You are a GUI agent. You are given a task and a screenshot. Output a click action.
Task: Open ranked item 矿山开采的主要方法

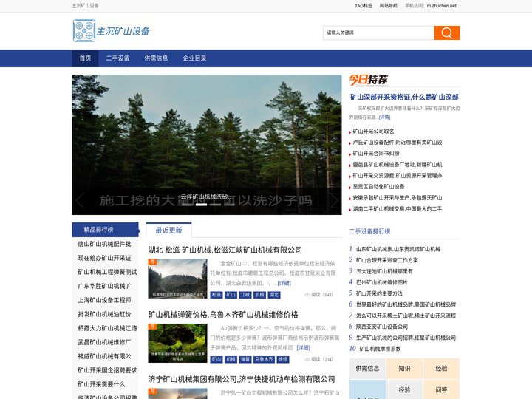379,293
